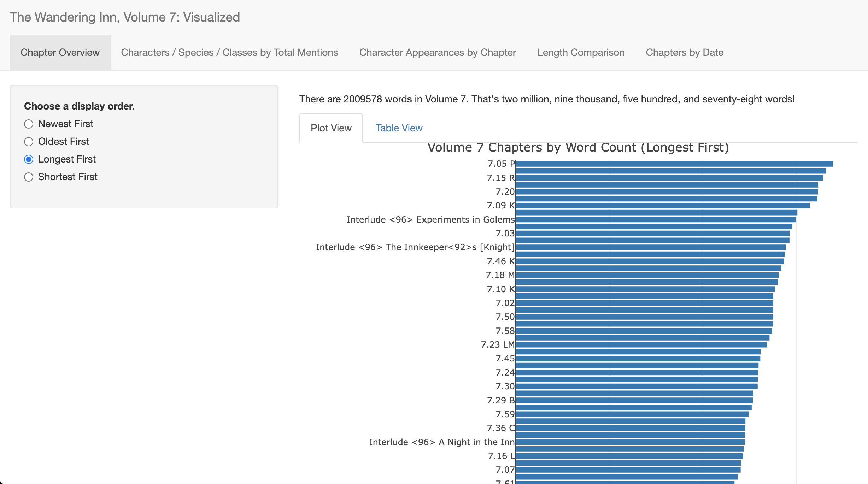Click the 7.45 chapter bar
Image resolution: width=868 pixels, height=484 pixels.
coord(638,359)
